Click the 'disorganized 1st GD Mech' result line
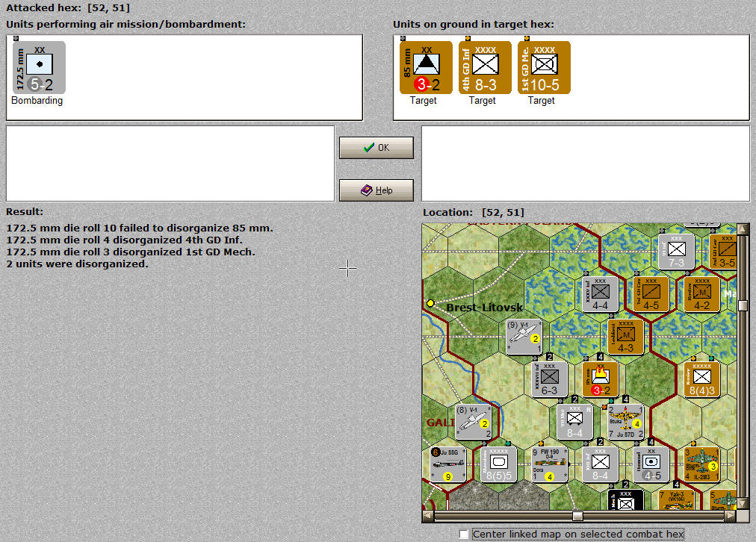Screen dimensions: 756x542 (131, 252)
